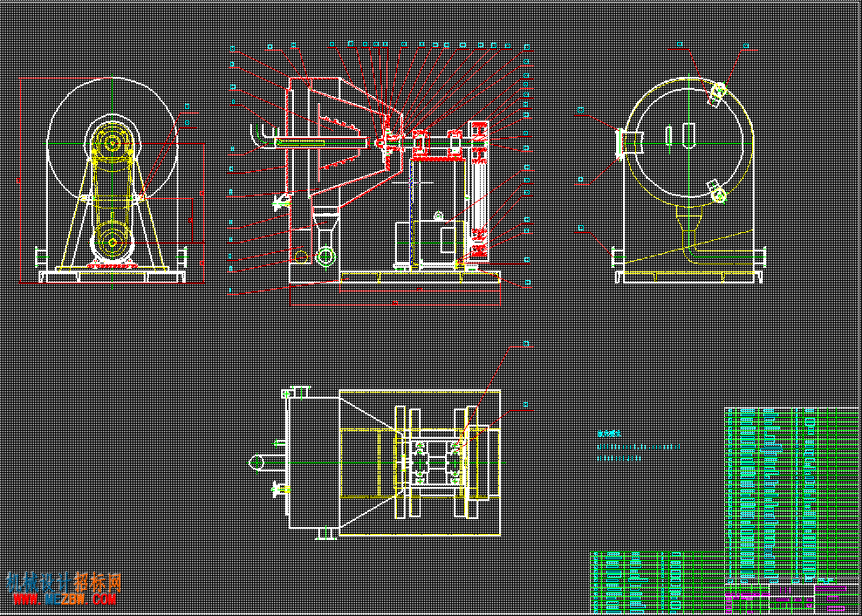Click the long red dimension line below section view
This screenshot has height=616, width=862.
click(394, 304)
